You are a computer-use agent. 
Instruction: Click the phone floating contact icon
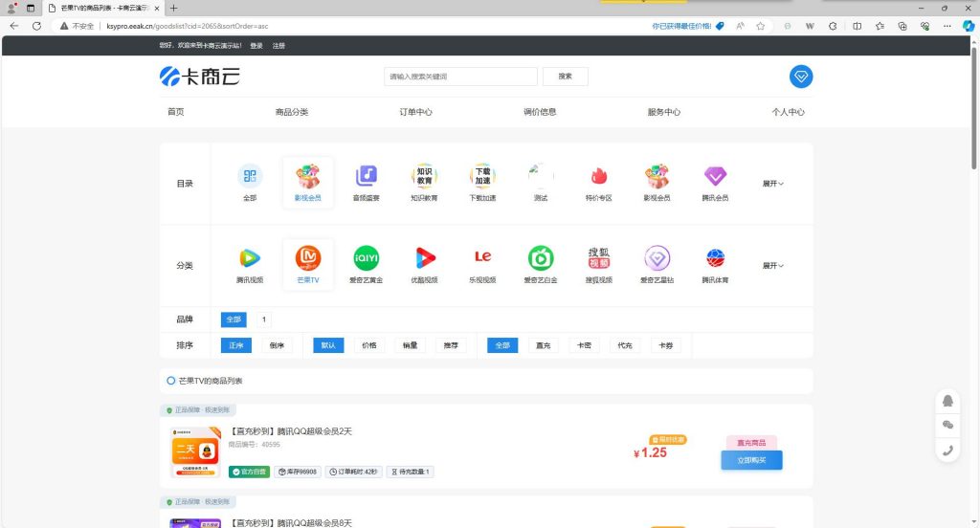coord(947,450)
